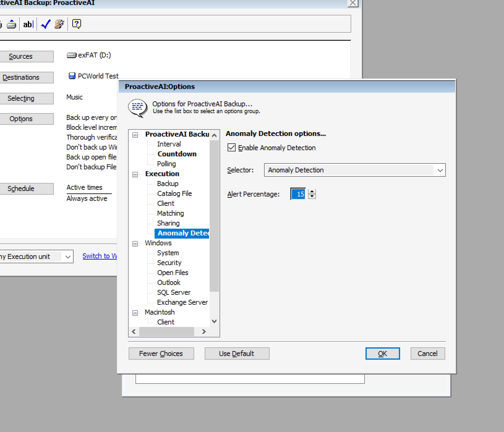
Task: Click the blue checkmark validation toolbar icon
Action: [x=45, y=24]
